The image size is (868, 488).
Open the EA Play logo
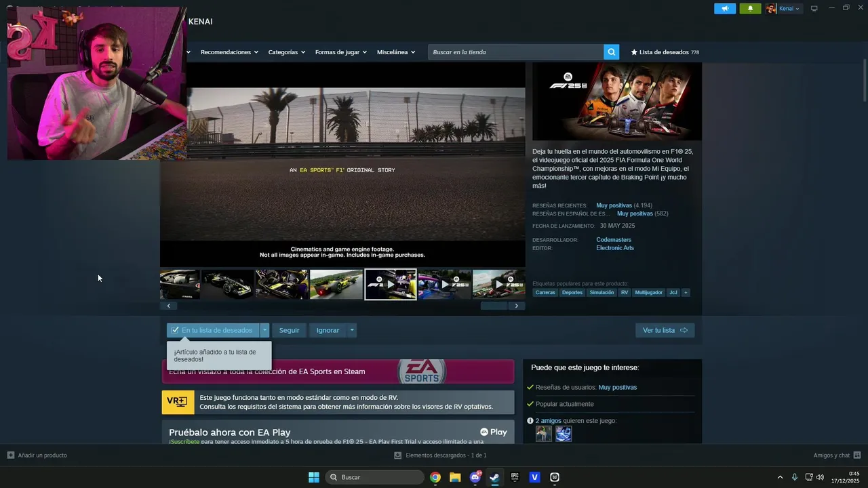coord(493,432)
